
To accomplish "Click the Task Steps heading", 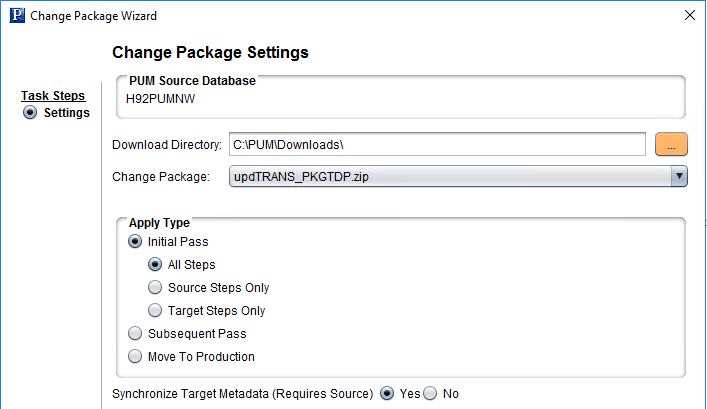I will (x=53, y=96).
